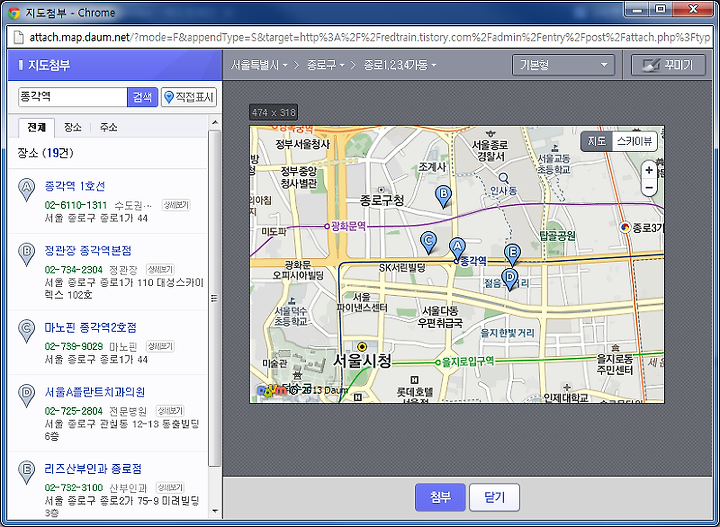Click the 종로3가 station icon on map

tap(625, 227)
